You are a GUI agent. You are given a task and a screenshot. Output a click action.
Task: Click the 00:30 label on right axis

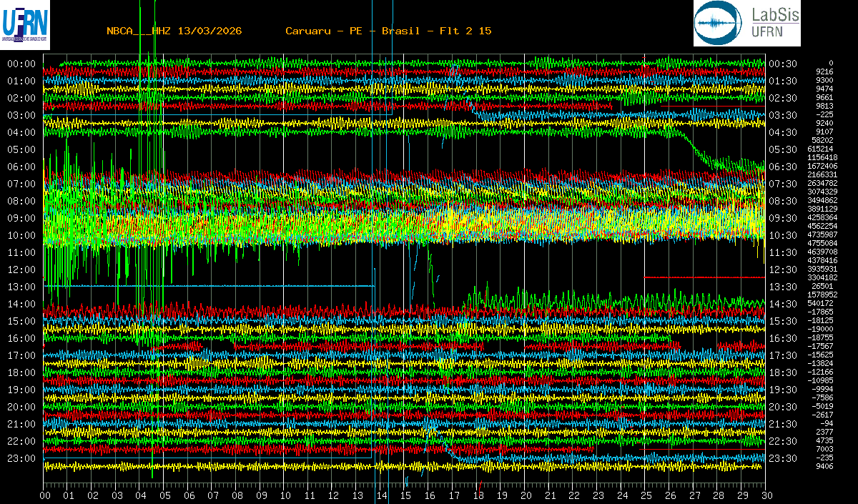782,64
